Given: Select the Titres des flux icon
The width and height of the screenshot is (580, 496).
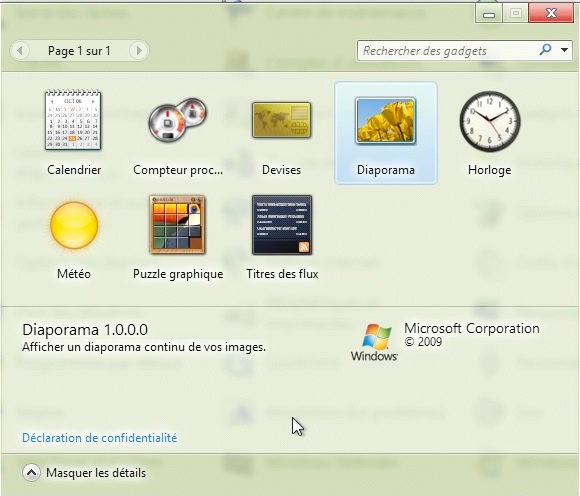Looking at the screenshot, I should tap(282, 225).
